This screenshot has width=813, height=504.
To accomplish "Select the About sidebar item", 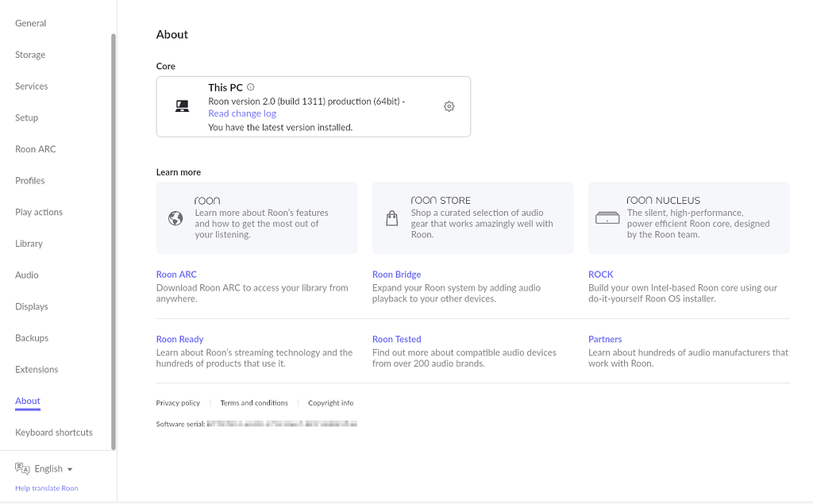I will (x=28, y=401).
